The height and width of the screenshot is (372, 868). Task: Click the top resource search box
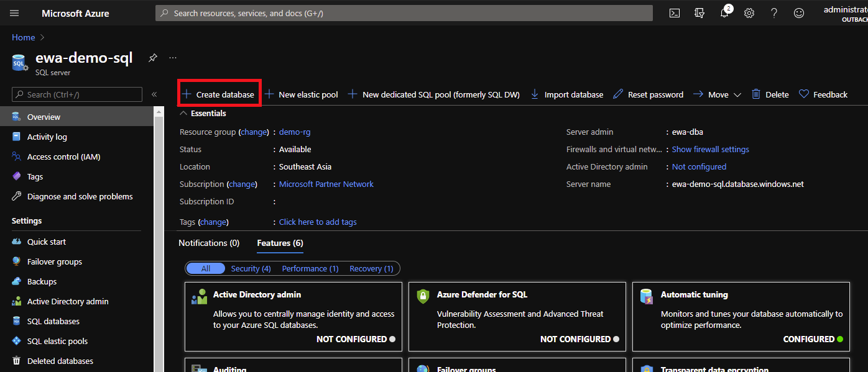(x=404, y=13)
